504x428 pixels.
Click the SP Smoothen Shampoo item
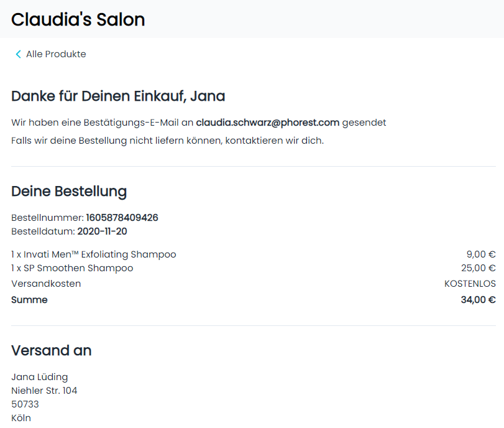click(72, 268)
